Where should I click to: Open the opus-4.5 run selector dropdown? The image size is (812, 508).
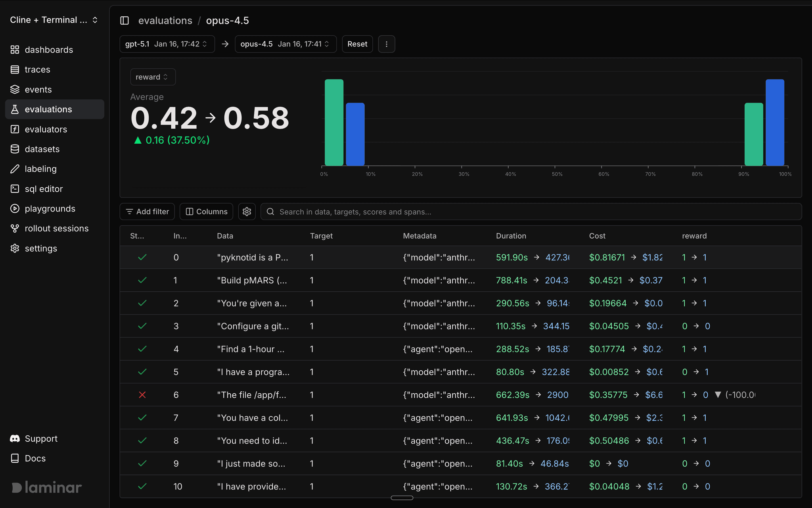point(285,44)
